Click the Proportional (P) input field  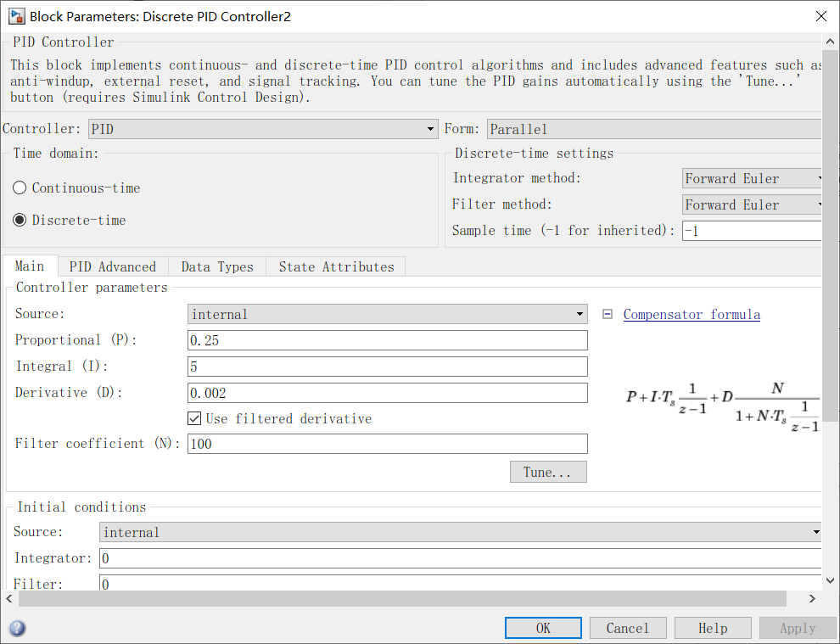(387, 340)
